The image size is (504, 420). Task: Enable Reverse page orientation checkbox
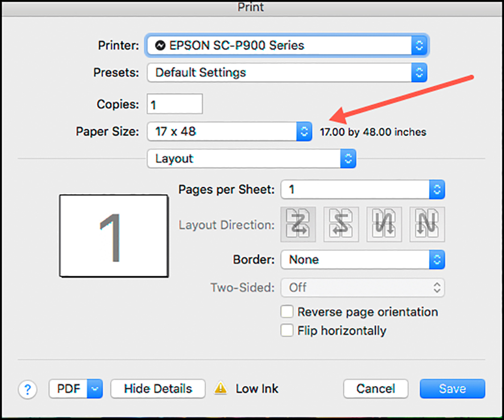(x=287, y=312)
